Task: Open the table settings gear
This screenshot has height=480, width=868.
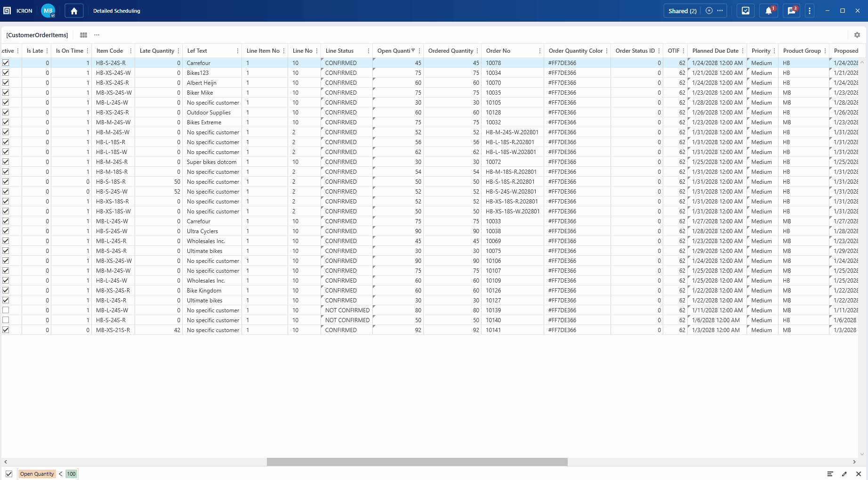Action: (x=857, y=35)
